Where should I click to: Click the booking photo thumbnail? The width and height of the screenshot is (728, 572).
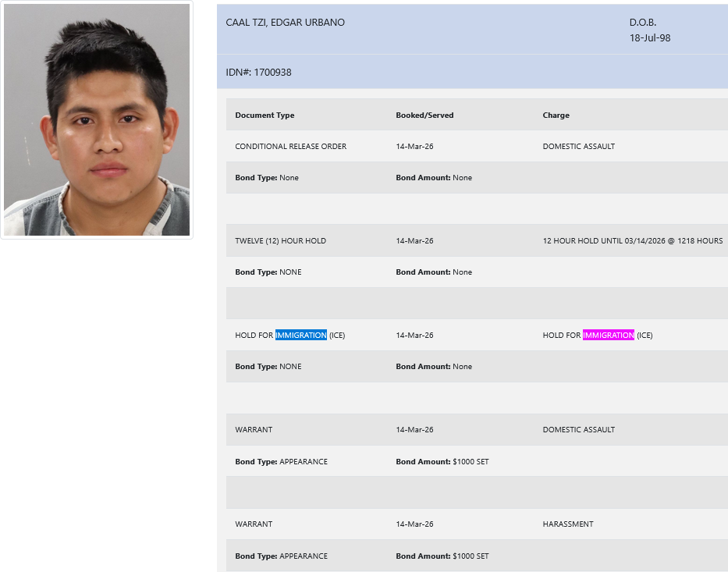97,120
